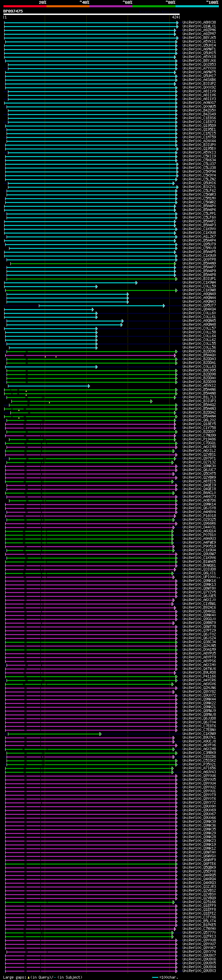Select the UniRef100_P07810 label

[199, 535]
